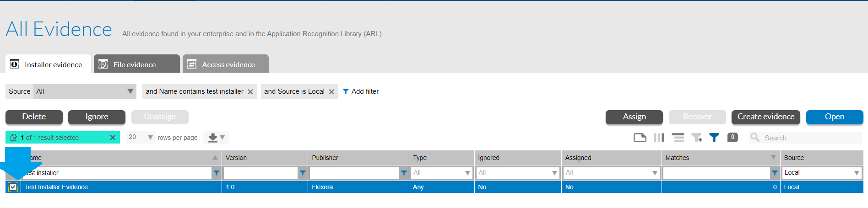Viewport: 868px width, 208px height.
Task: Click the Matches column sort arrow
Action: coord(773,157)
